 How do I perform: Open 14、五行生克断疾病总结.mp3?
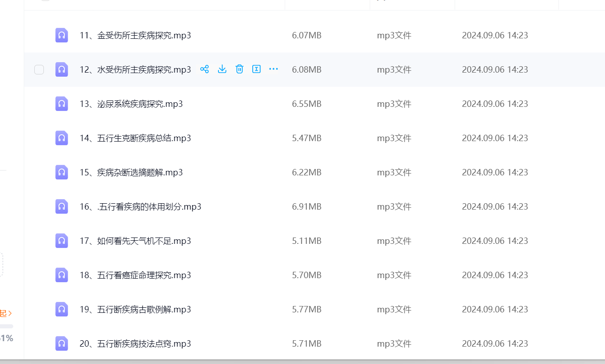[135, 138]
